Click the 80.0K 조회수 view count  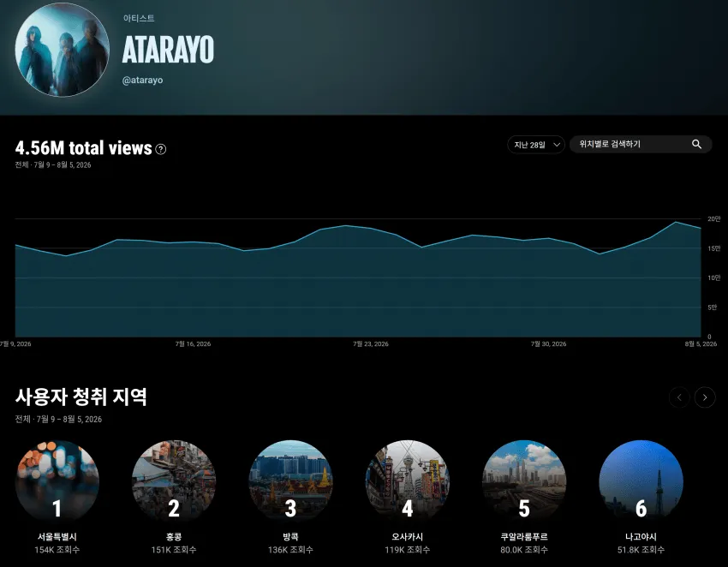[x=524, y=550]
